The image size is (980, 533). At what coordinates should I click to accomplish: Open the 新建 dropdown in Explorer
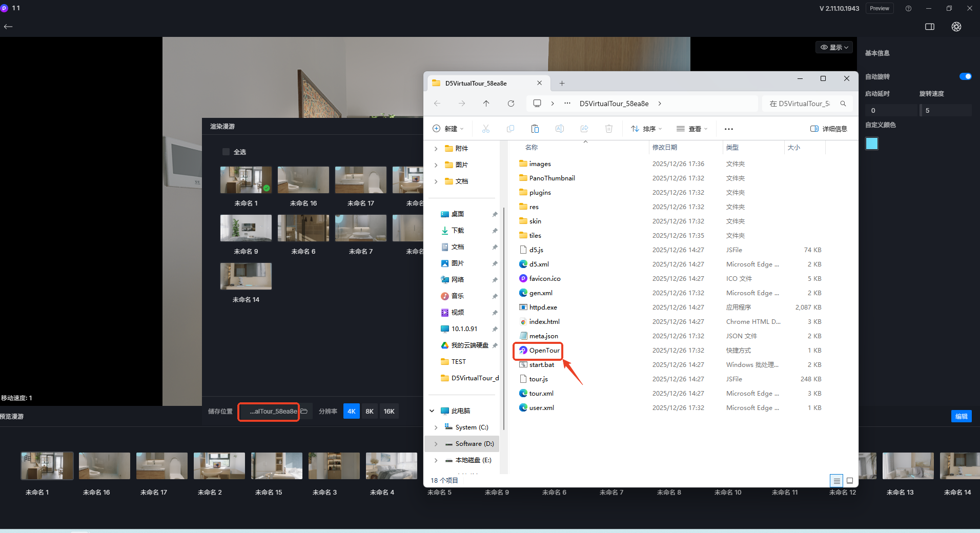[x=448, y=129]
